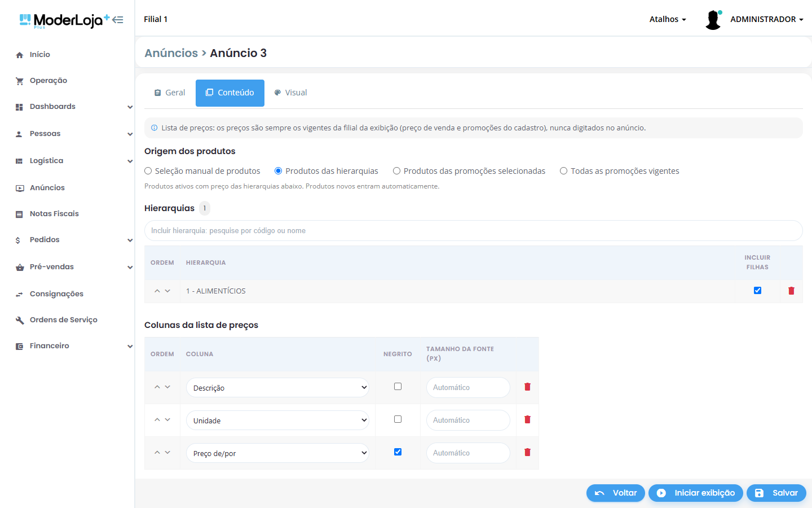Move ALIMENTÍCIOS hierarchy down
The width and height of the screenshot is (812, 508).
coord(167,291)
